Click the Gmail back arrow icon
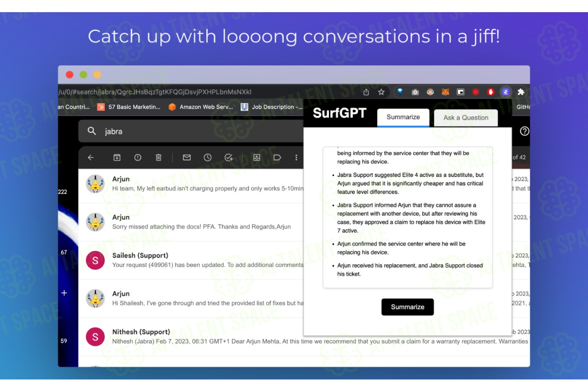 91,158
